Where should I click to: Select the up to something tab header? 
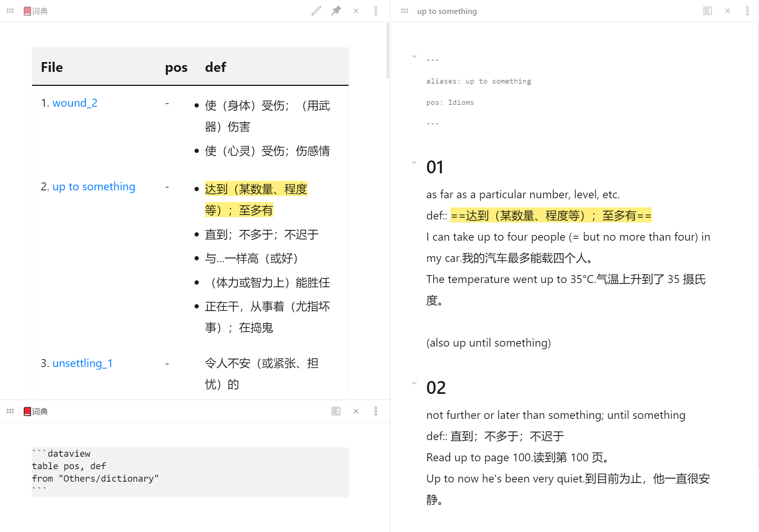(447, 11)
